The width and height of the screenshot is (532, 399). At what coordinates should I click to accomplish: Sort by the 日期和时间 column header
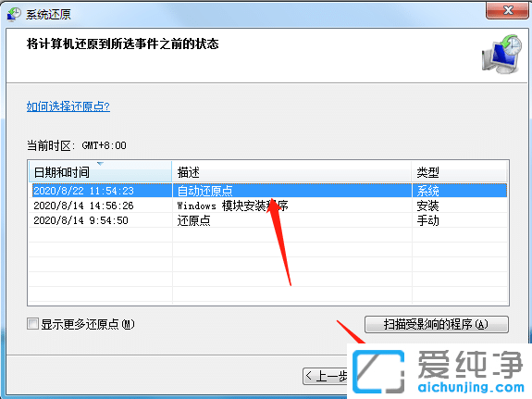(x=101, y=172)
